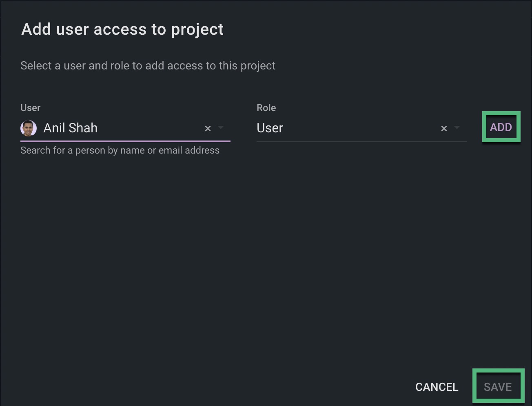The width and height of the screenshot is (532, 406).
Task: Click CANCEL to dismiss the dialog
Action: (x=437, y=386)
